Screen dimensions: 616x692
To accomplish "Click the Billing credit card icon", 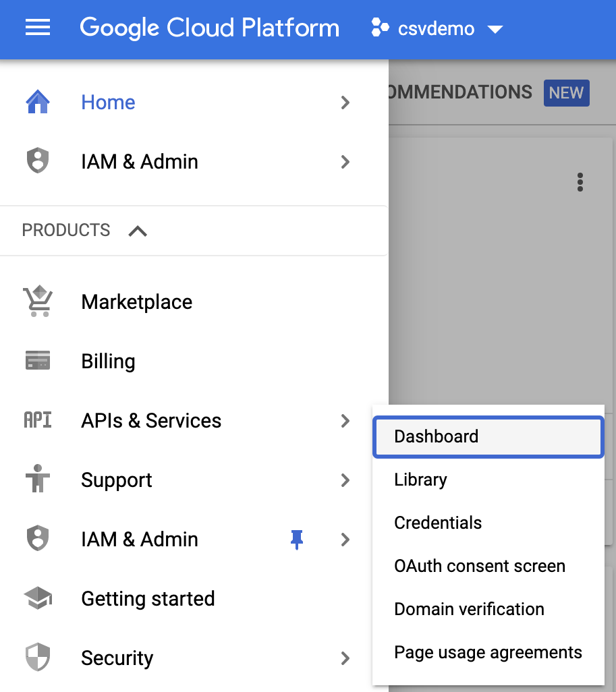I will [x=38, y=361].
